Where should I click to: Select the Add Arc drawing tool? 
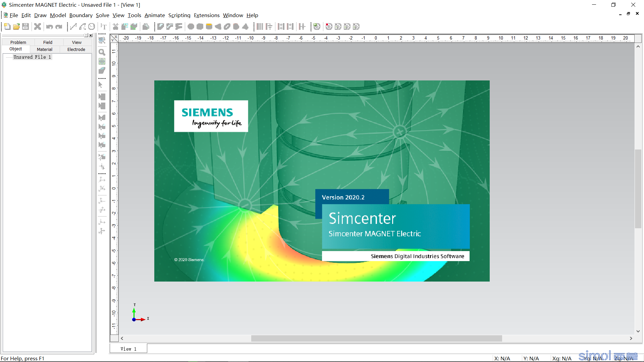(x=83, y=26)
